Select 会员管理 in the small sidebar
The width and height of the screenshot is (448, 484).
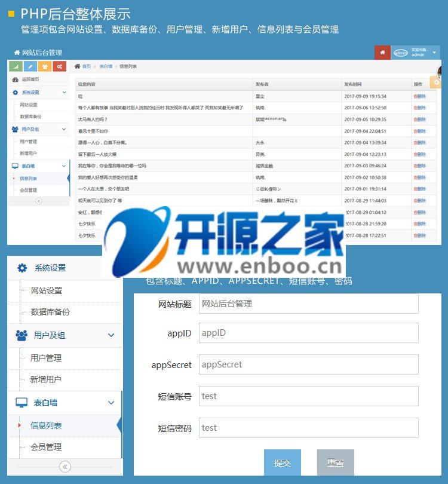[x=29, y=190]
